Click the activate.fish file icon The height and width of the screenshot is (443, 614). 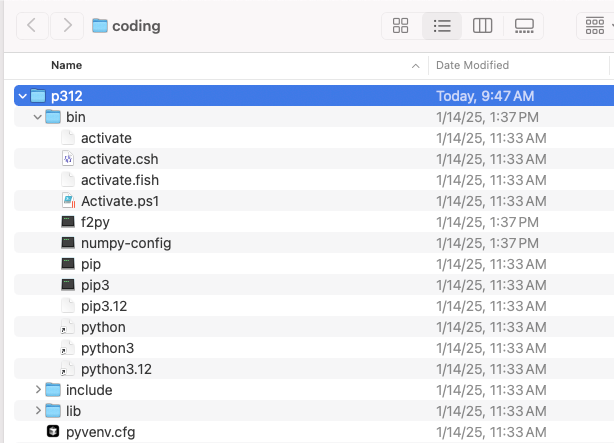pos(68,180)
